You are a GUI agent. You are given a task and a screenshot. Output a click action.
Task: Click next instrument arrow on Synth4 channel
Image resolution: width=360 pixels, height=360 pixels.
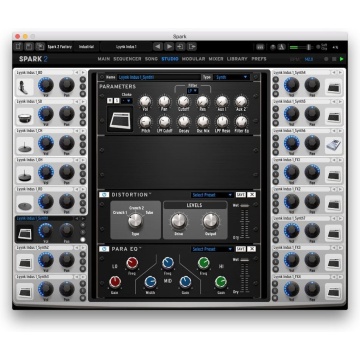pos(340,72)
